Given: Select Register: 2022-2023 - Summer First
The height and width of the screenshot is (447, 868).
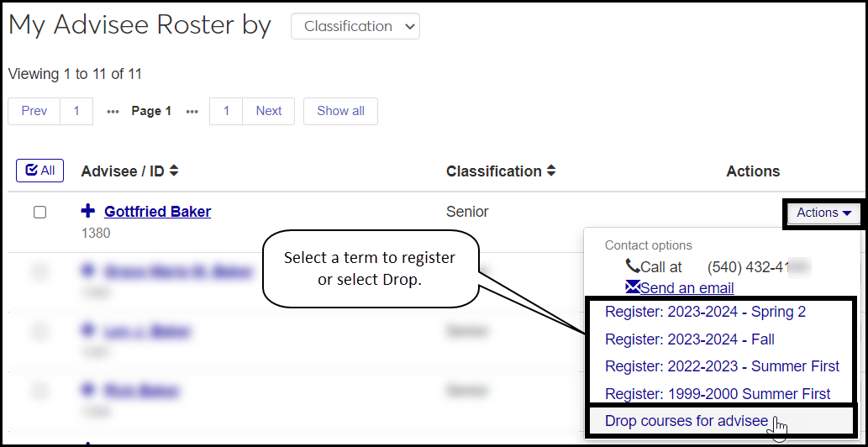Looking at the screenshot, I should pyautogui.click(x=722, y=366).
